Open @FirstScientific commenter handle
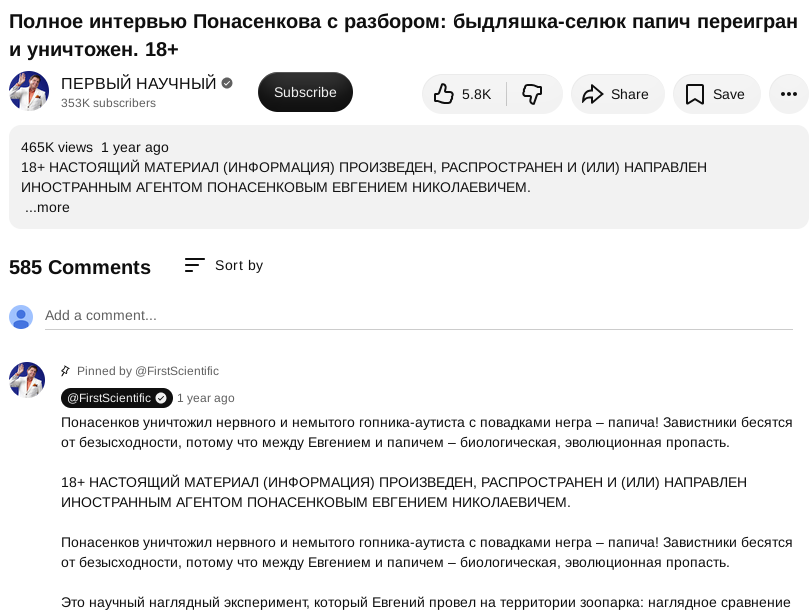812x616 pixels. [109, 398]
